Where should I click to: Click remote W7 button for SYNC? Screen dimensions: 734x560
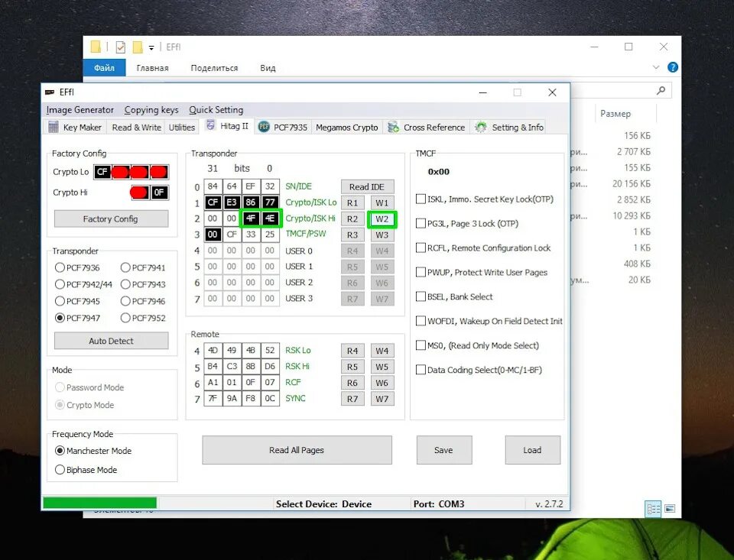[382, 399]
